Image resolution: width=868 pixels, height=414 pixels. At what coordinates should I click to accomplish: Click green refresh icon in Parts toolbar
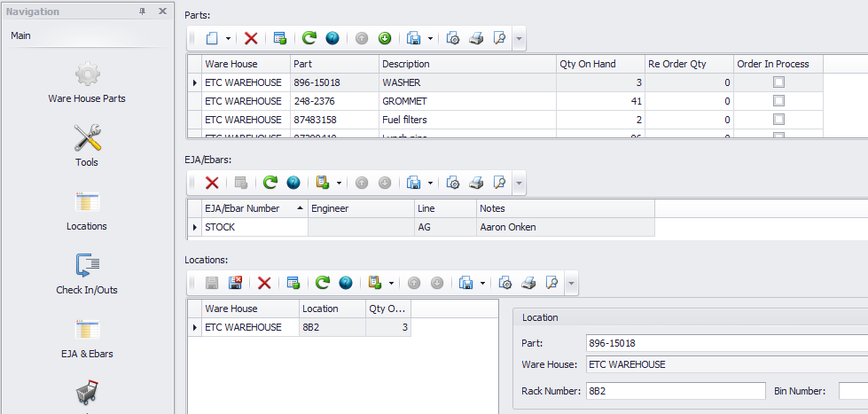[309, 38]
